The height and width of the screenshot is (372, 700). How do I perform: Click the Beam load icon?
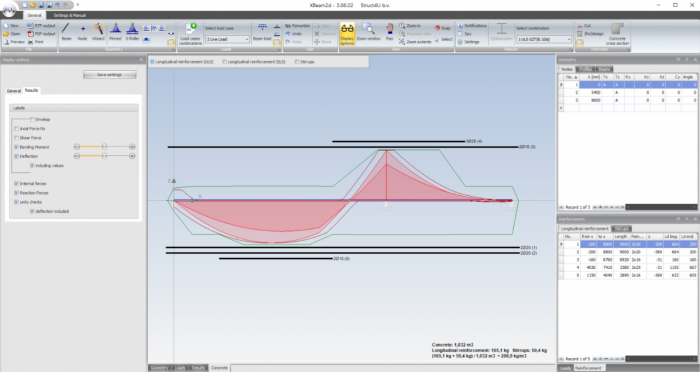tap(262, 32)
